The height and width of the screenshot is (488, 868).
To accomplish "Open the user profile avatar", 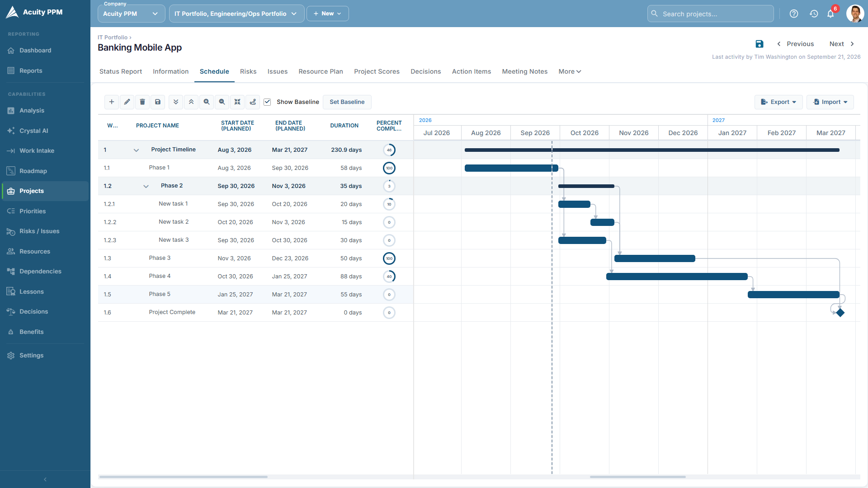I will click(x=855, y=14).
